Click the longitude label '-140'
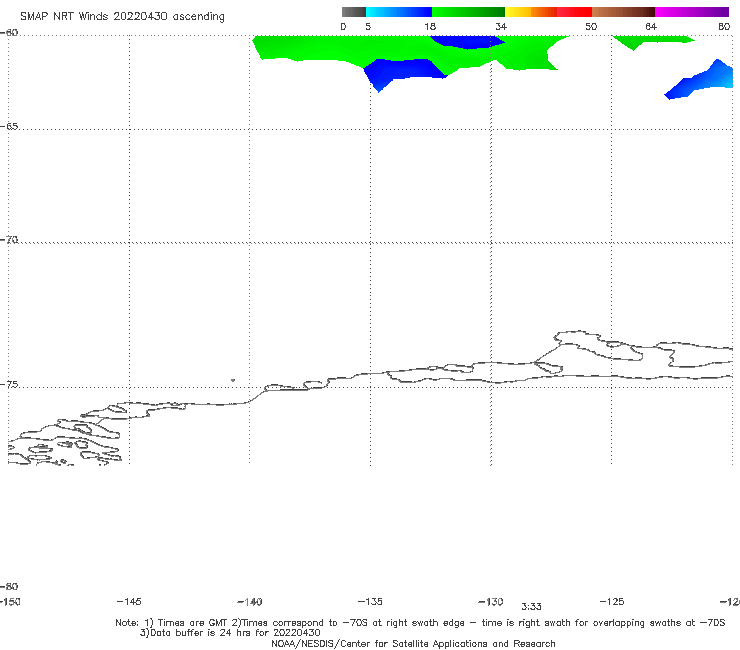 (x=250, y=602)
